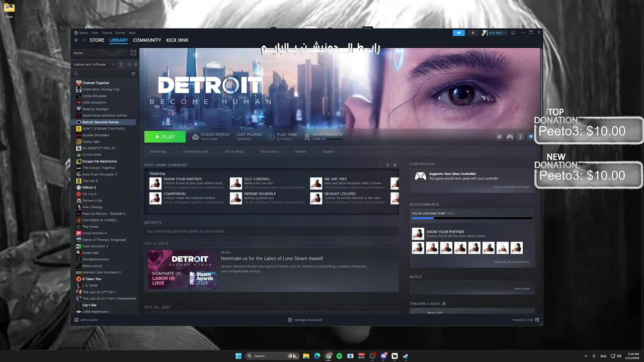The height and width of the screenshot is (362, 644).
Task: Click the Cloud Status cloud icon
Action: [196, 137]
